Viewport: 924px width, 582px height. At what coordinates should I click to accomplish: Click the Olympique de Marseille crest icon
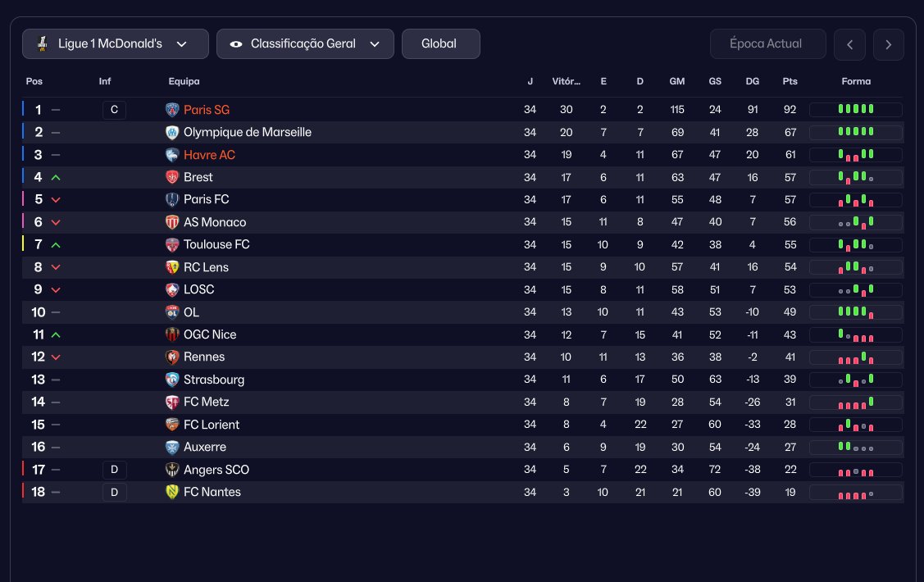tap(172, 132)
